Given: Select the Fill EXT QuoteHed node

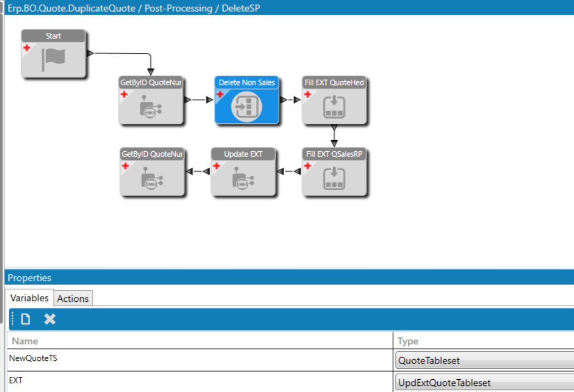Looking at the screenshot, I should pyautogui.click(x=334, y=100).
